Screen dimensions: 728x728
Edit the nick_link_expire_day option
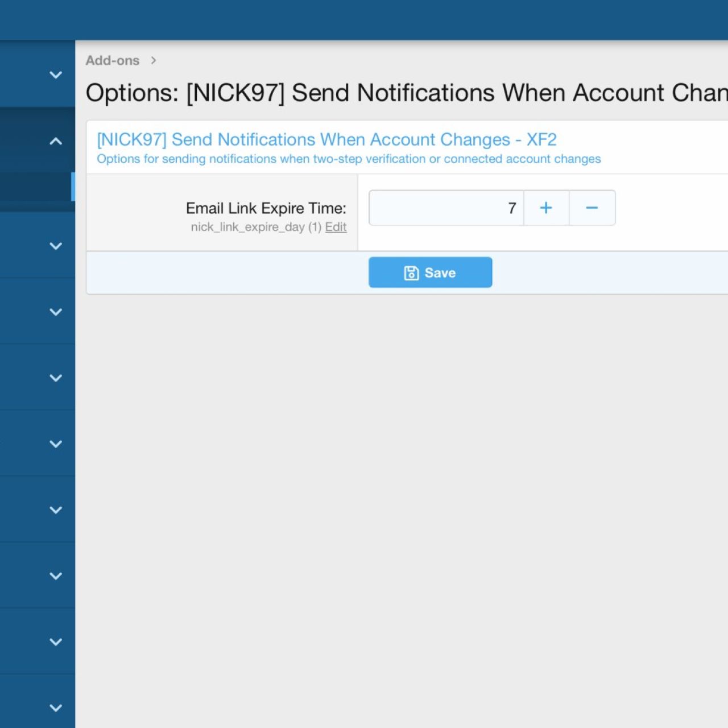pyautogui.click(x=336, y=227)
